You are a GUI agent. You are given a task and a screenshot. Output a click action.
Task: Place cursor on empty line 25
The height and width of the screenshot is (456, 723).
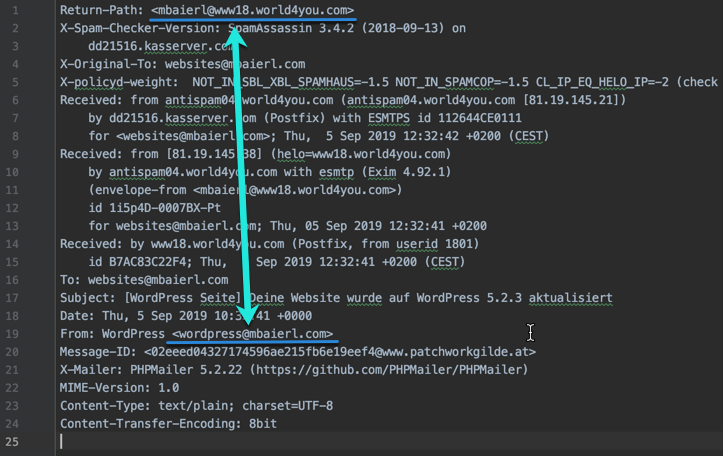(x=387, y=442)
